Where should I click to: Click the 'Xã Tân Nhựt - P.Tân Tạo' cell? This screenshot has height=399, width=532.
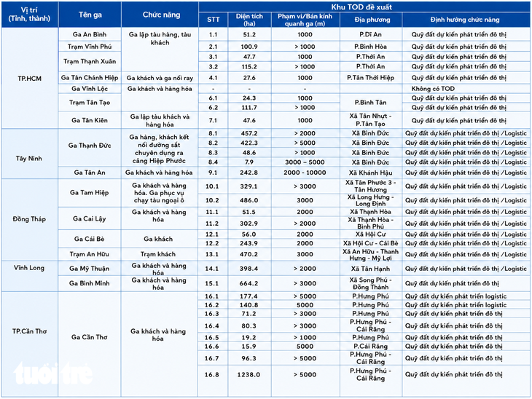[371, 120]
